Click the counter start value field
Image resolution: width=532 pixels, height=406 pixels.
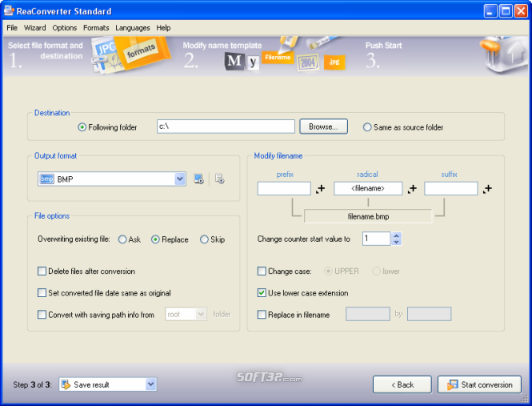[x=377, y=239]
